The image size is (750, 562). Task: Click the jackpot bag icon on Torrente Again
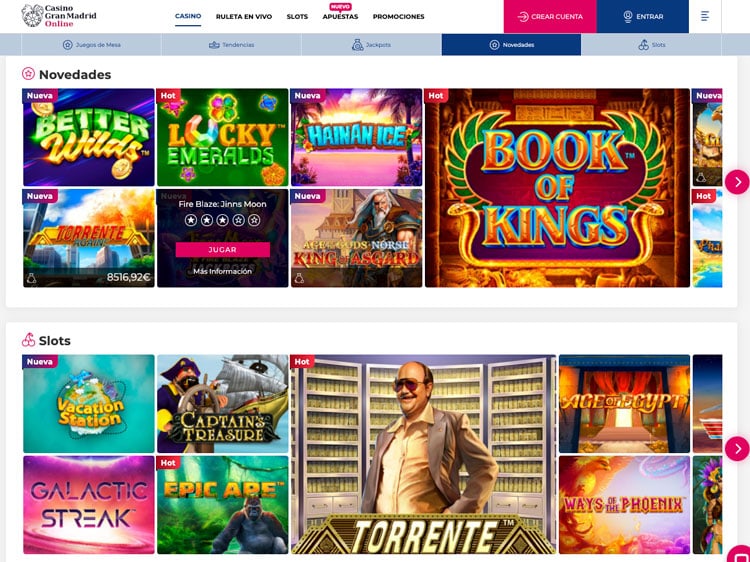pyautogui.click(x=32, y=278)
